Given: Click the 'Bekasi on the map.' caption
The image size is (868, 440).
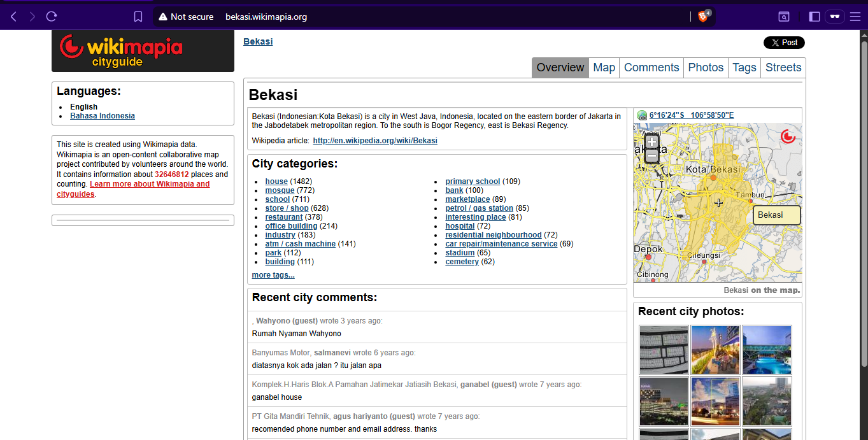Looking at the screenshot, I should pos(762,290).
